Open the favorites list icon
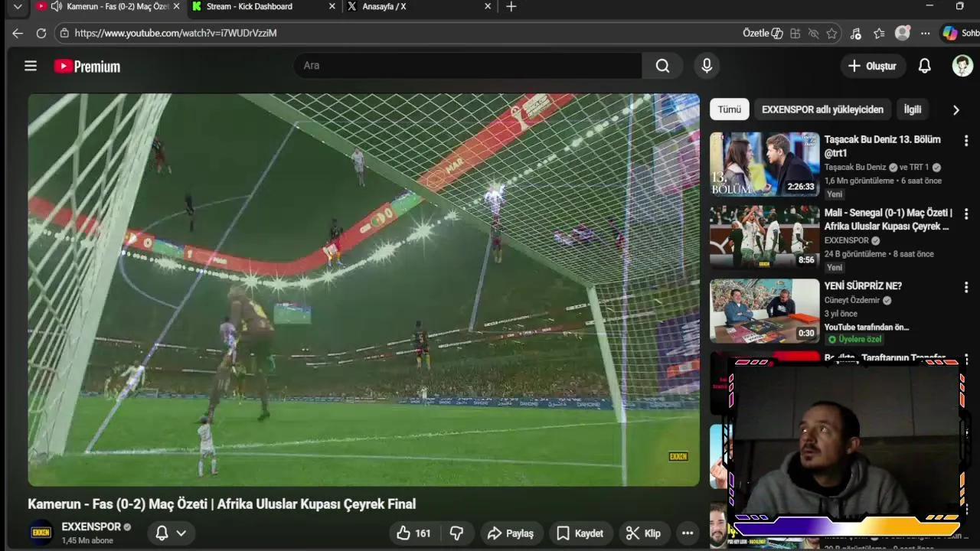This screenshot has height=551, width=980. click(879, 34)
